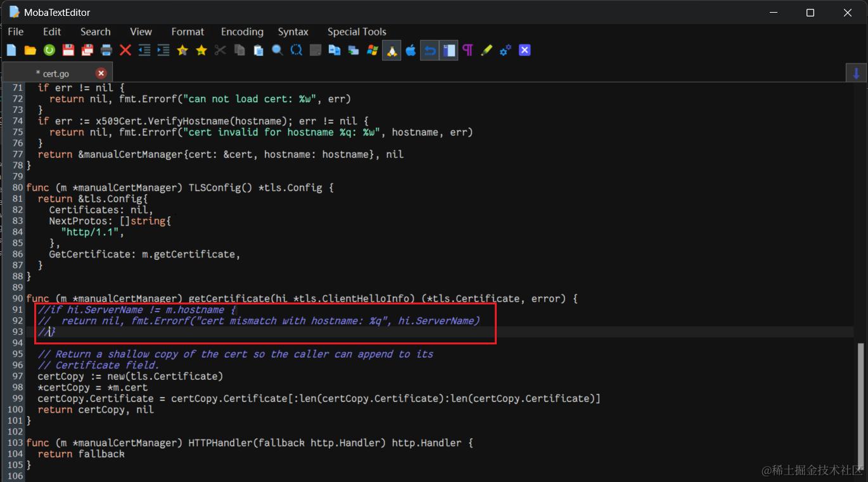Toggle the line-number margin panel icon
The width and height of the screenshot is (868, 482).
[449, 50]
